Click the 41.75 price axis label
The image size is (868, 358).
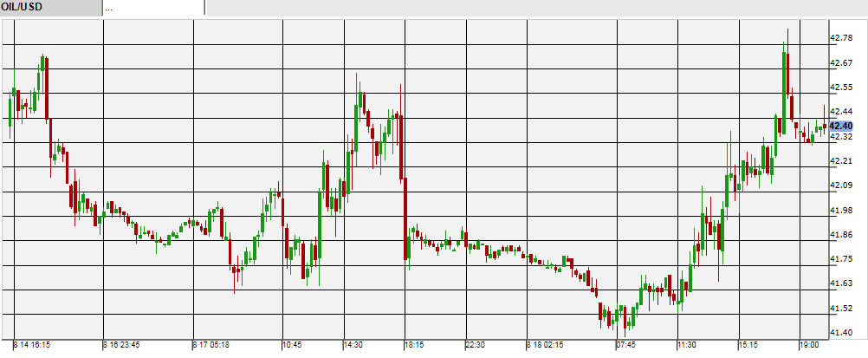842,259
